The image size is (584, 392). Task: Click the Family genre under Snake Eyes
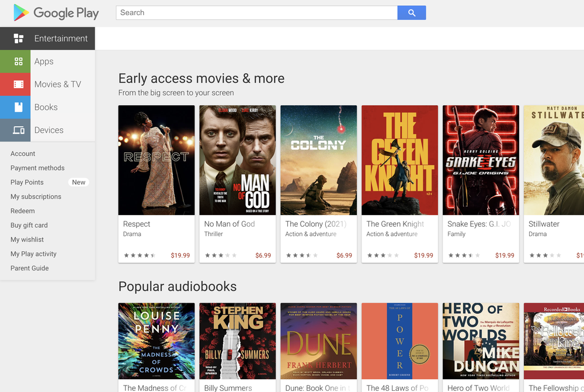(456, 234)
